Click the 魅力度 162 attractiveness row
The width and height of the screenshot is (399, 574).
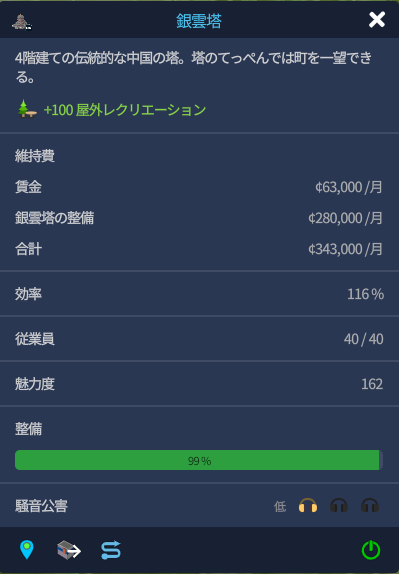pos(199,384)
